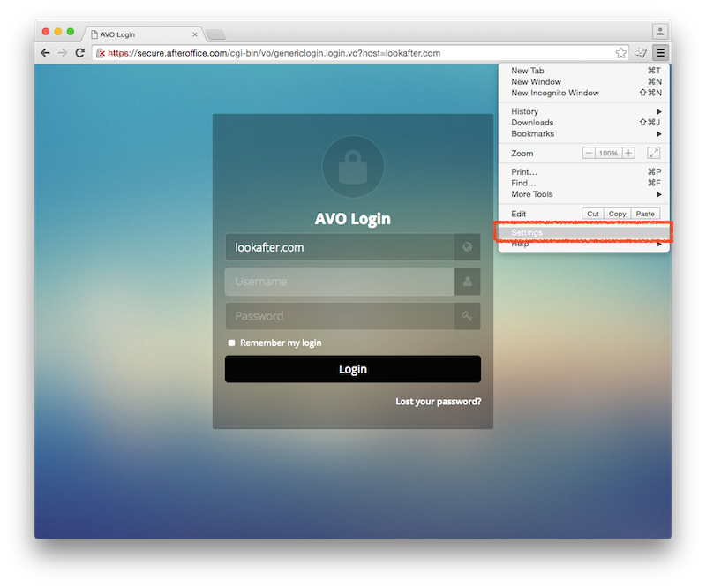Enter fullscreen via the zoom row icon
The image size is (706, 588).
[654, 153]
